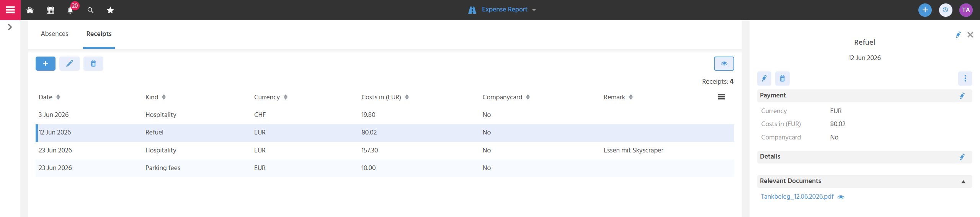Click the 10.00 cost cell
This screenshot has height=217, width=980.
(x=368, y=168)
